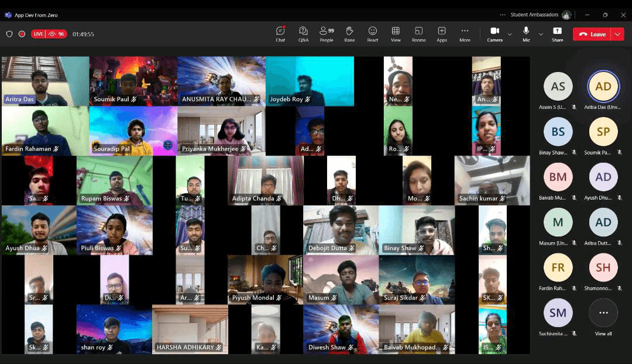Click HARSHA ADHIKARY video tile
The height and width of the screenshot is (364, 632).
190,329
